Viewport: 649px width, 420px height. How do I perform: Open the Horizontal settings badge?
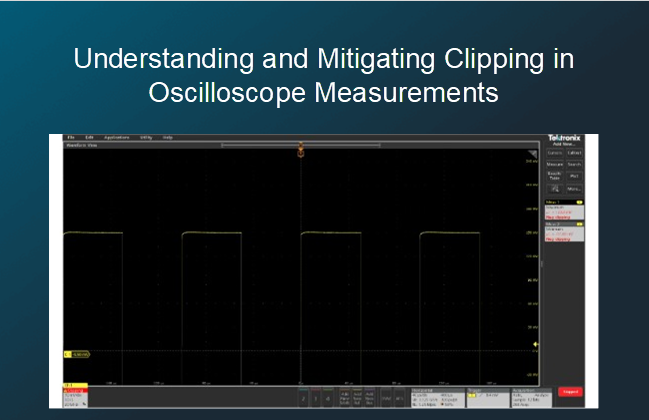(x=436, y=393)
